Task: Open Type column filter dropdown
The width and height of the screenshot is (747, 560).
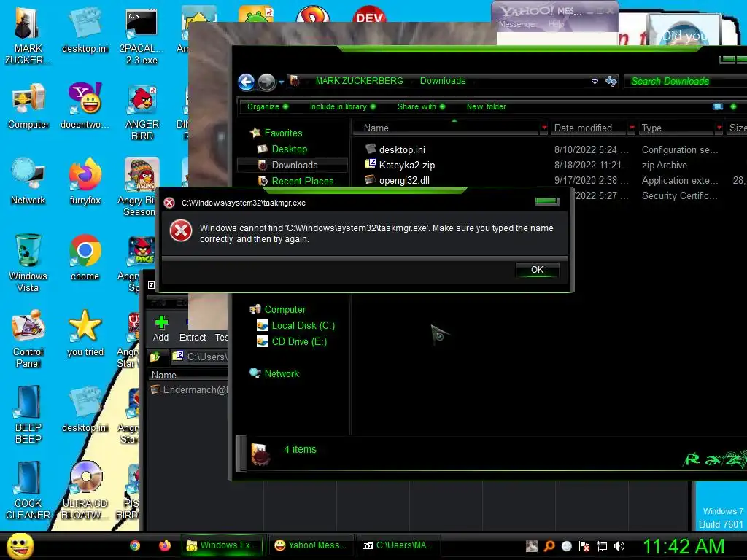Action: click(719, 128)
